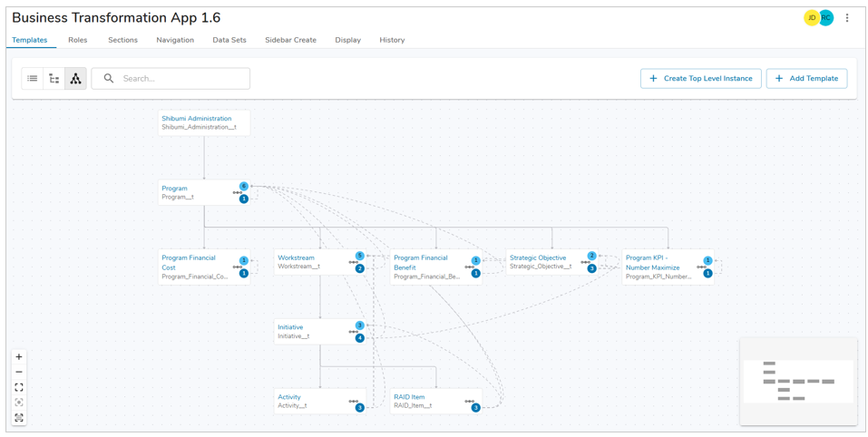868x437 pixels.
Task: Click the Shibumi_Administration__t identifier text
Action: coord(200,127)
